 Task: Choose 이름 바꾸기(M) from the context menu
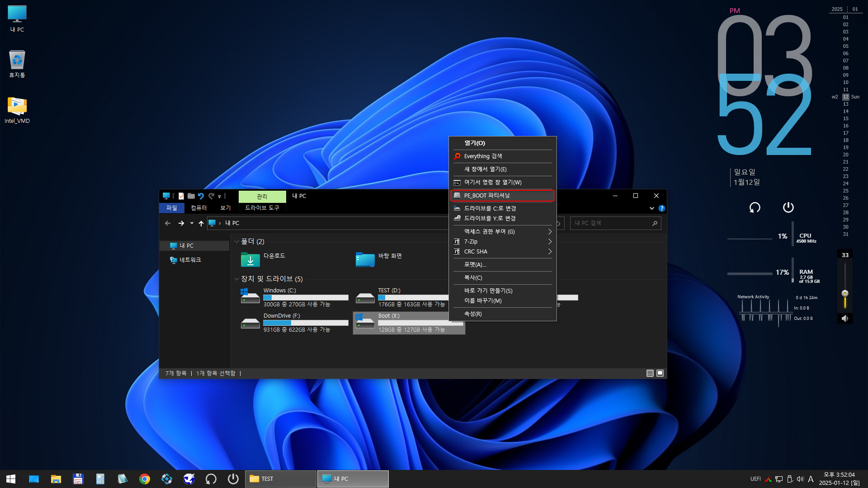click(x=502, y=301)
